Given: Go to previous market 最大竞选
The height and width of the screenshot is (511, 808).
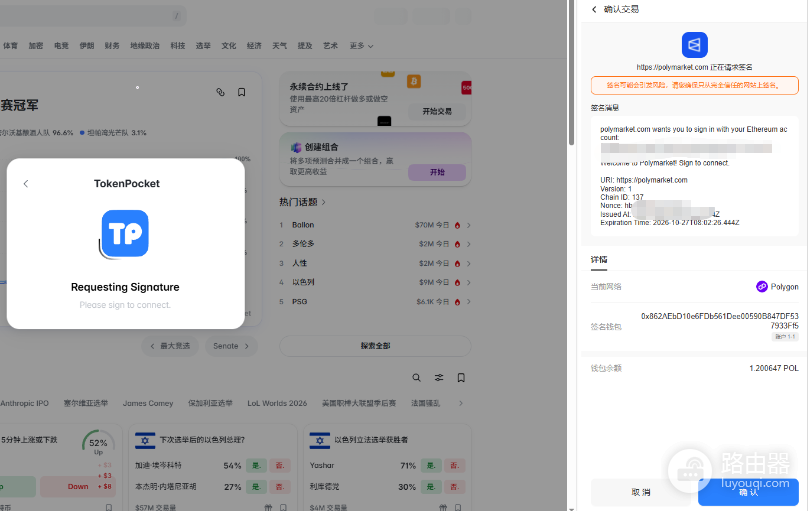Looking at the screenshot, I should click(x=171, y=346).
